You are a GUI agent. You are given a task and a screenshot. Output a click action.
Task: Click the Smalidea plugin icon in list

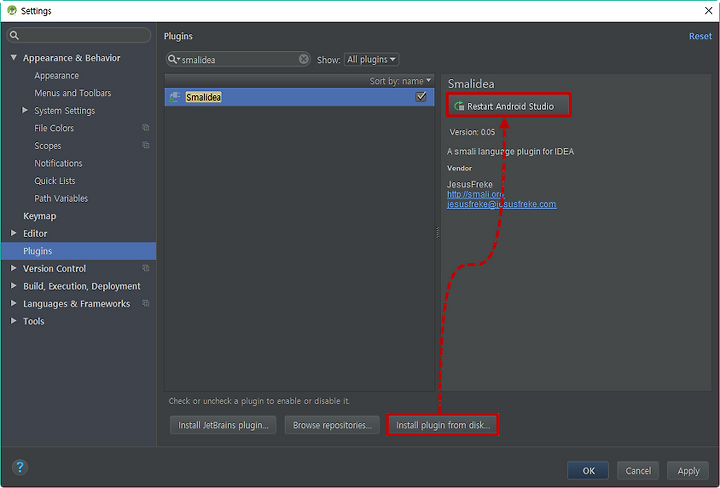(174, 97)
